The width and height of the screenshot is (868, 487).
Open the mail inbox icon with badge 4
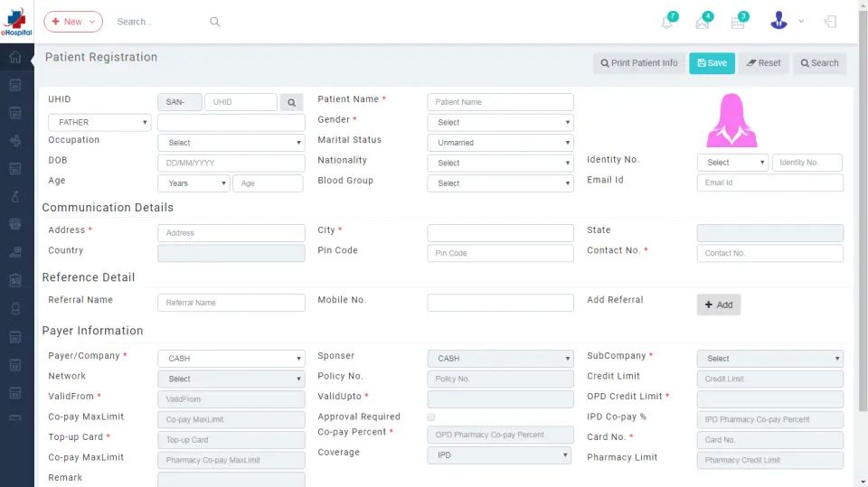pos(703,21)
